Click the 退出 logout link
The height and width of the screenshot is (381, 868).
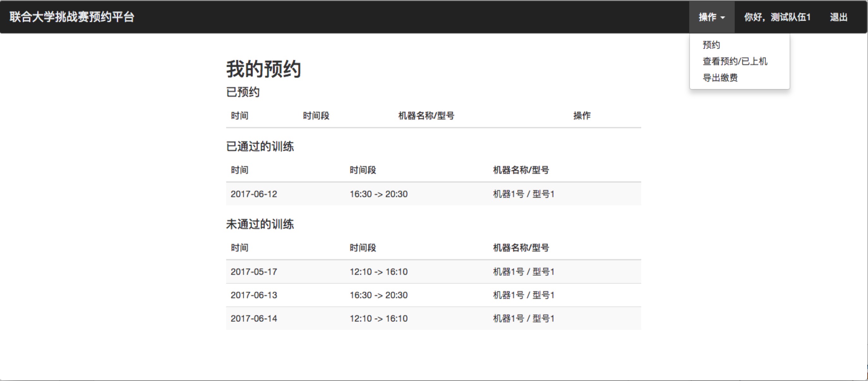coord(839,17)
